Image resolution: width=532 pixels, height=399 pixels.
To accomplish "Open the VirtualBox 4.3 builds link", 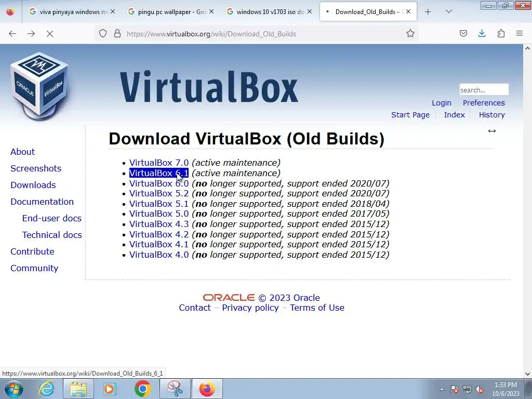I will tap(159, 224).
